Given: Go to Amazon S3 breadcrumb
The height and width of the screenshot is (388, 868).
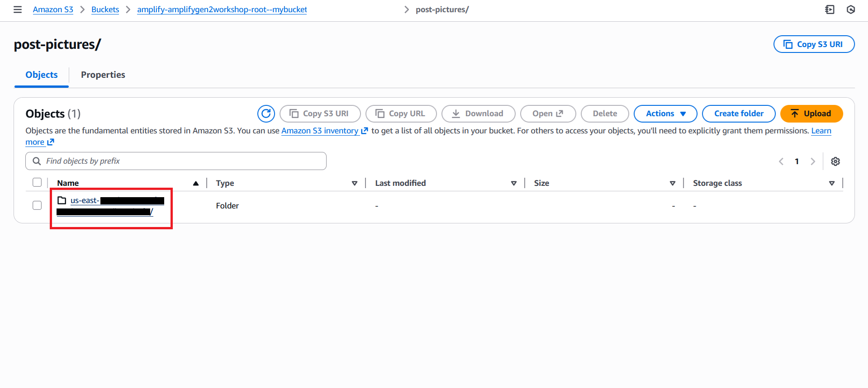Looking at the screenshot, I should click(x=53, y=9).
